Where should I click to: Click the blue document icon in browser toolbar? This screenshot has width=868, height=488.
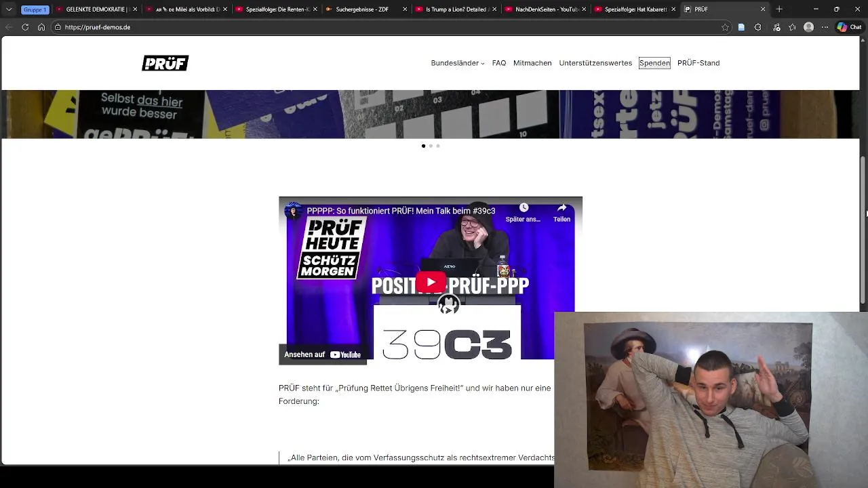tap(741, 27)
